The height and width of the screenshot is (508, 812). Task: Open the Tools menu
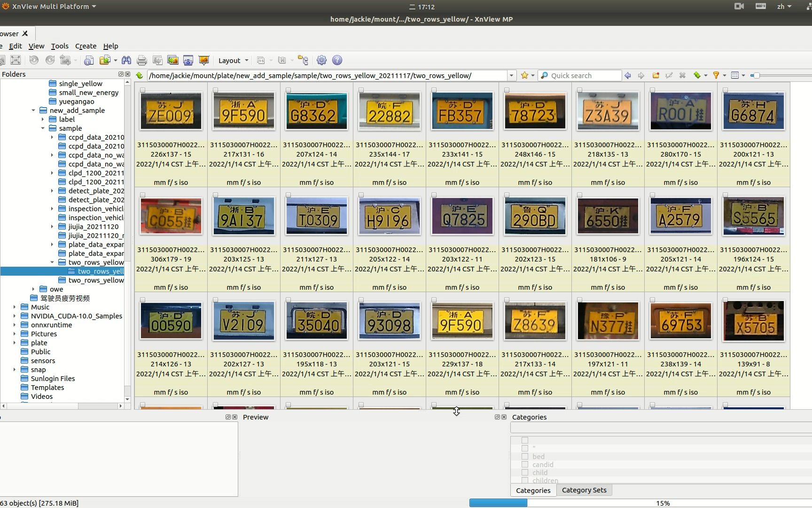[60, 46]
